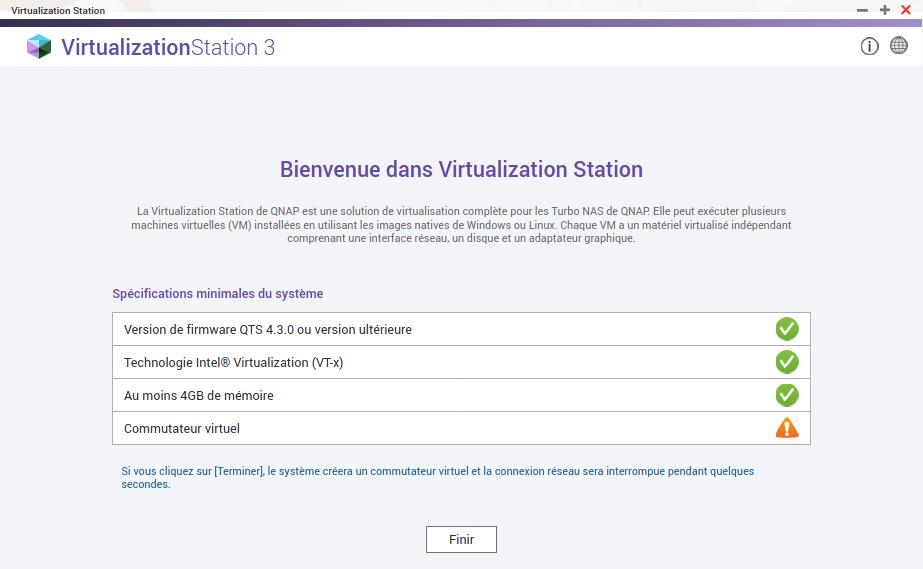Click green checkmark for 4GB memory row
Image resolution: width=923 pixels, height=569 pixels.
[787, 395]
